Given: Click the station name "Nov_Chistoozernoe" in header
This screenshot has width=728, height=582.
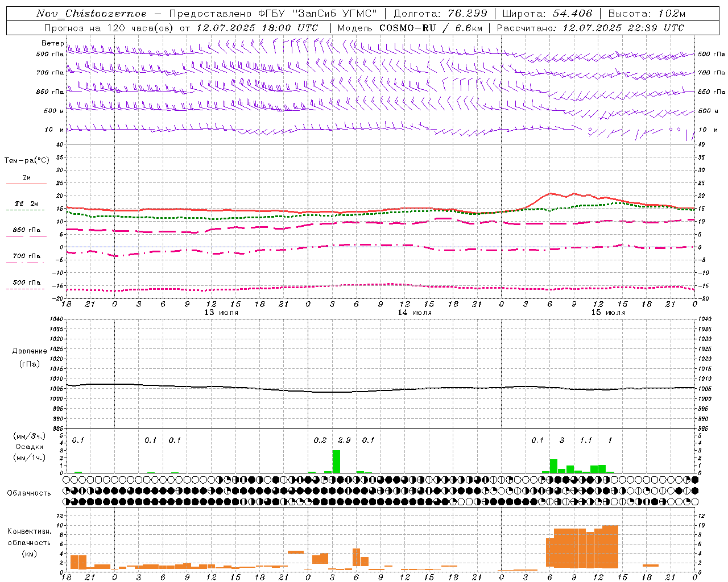Looking at the screenshot, I should pos(92,14).
